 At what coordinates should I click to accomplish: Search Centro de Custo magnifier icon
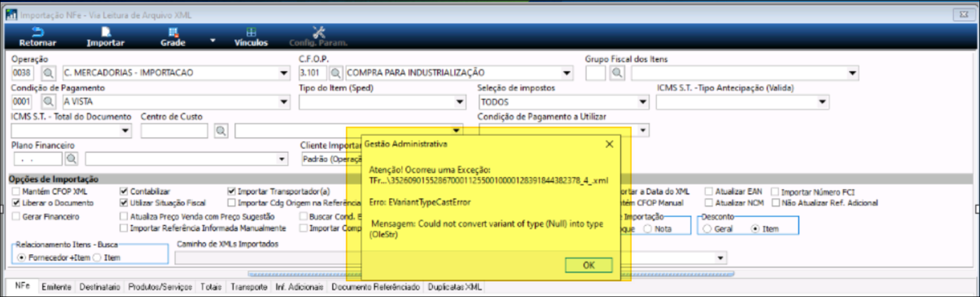click(x=221, y=130)
